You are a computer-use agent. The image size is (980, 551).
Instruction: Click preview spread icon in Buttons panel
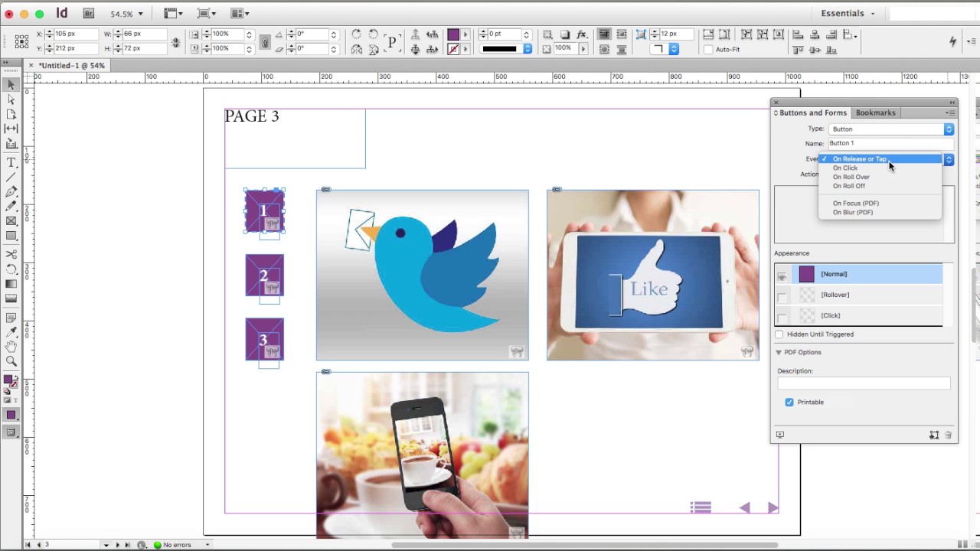(780, 435)
